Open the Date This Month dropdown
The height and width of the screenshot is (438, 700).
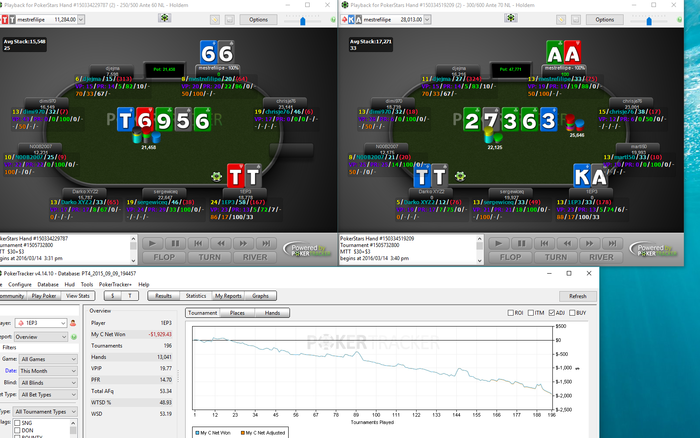click(x=48, y=371)
